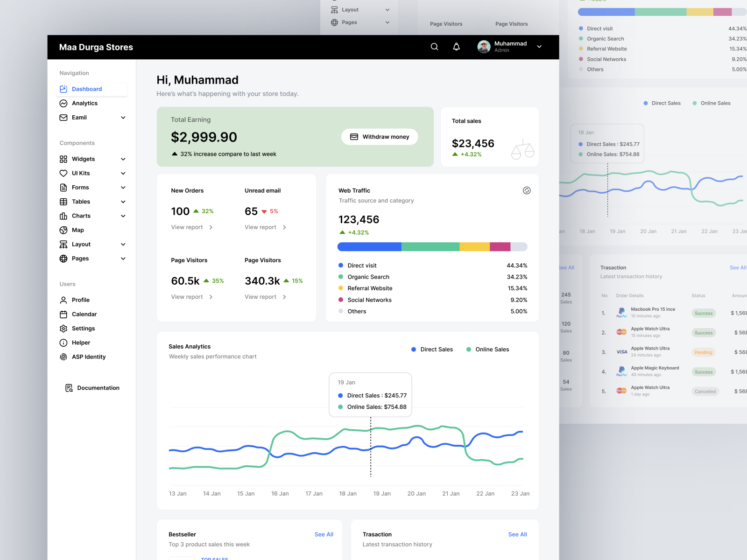
Task: Select the Analytics icon in the sidebar
Action: 63,103
